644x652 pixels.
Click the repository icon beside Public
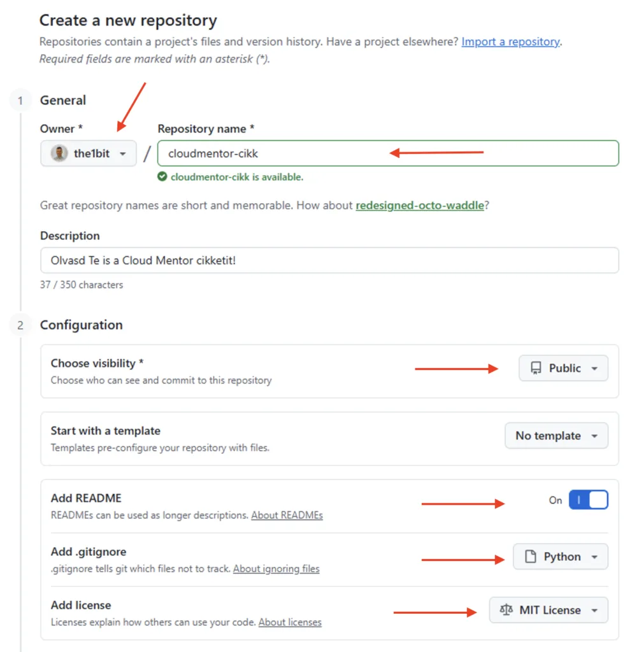536,368
